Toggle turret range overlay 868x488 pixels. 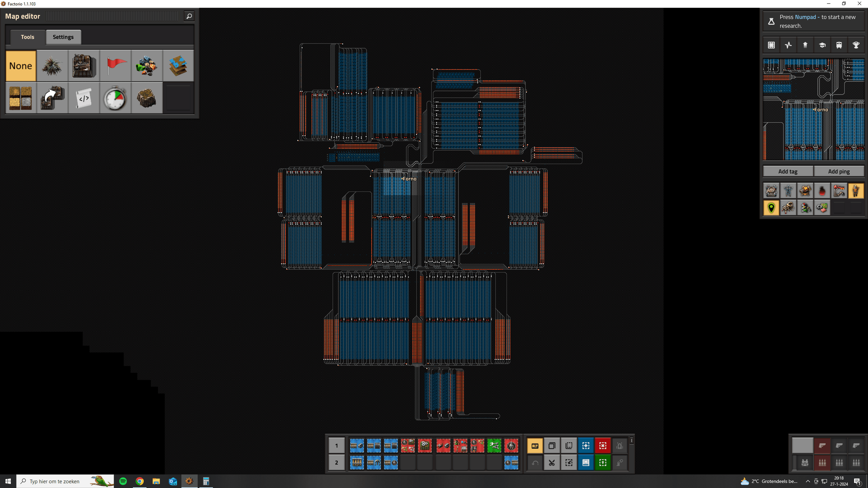click(805, 191)
